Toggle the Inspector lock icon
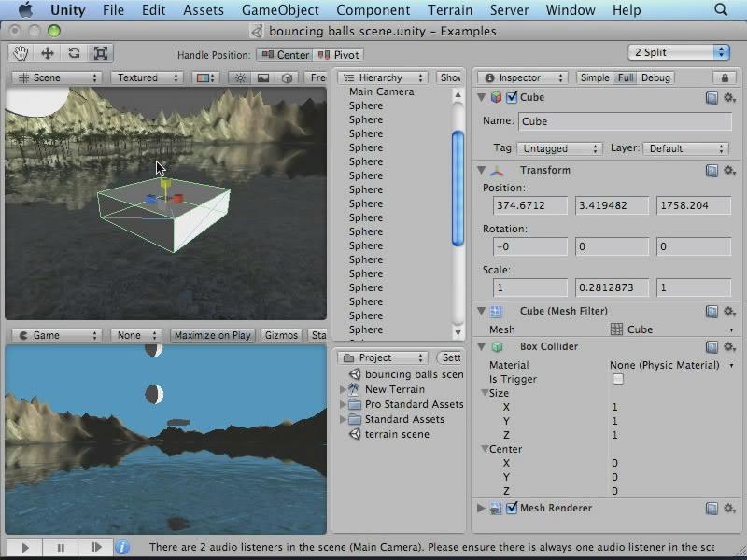747x560 pixels. pos(725,77)
